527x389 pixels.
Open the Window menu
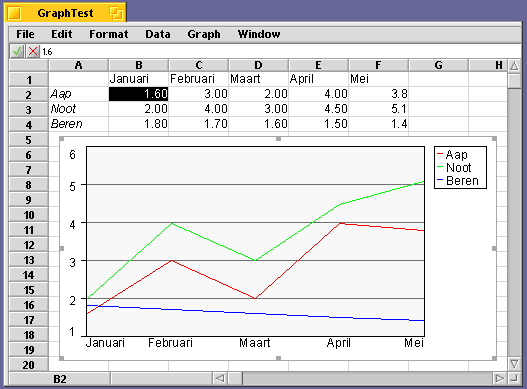pos(259,34)
